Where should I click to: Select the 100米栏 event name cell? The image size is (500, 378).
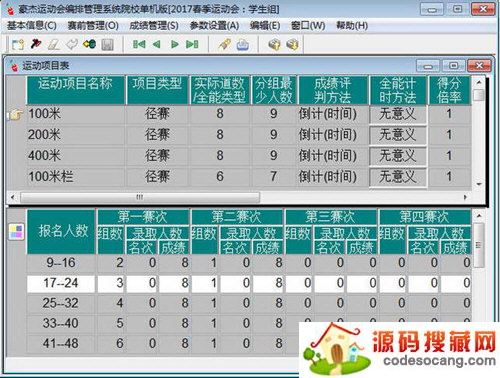click(75, 177)
